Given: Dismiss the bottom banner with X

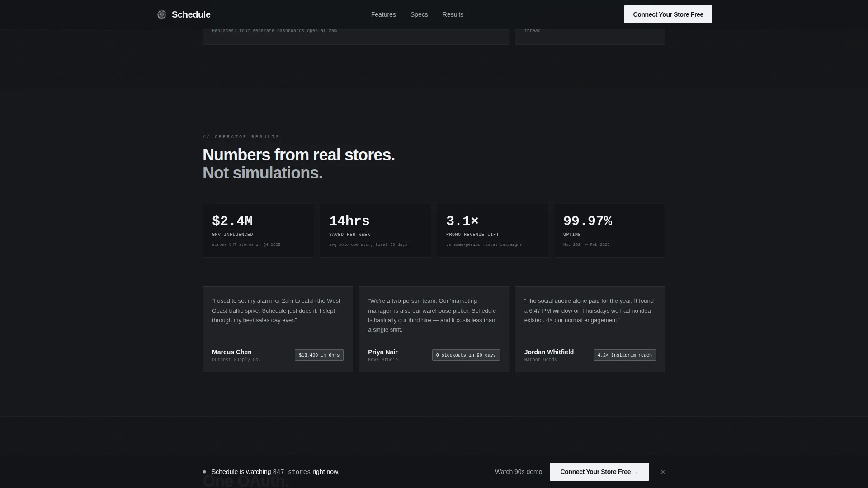Looking at the screenshot, I should [x=663, y=472].
